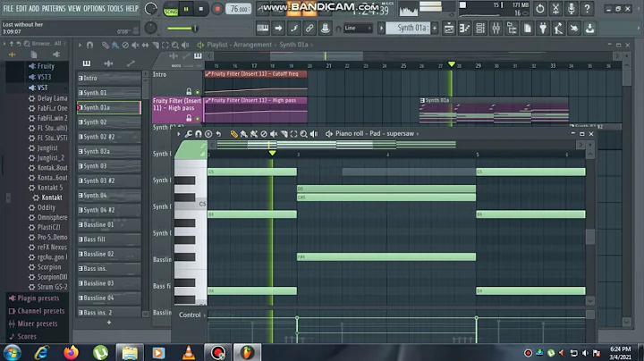Open the Piano roll wrench tools menu
This screenshot has width=644, height=361.
[x=189, y=134]
